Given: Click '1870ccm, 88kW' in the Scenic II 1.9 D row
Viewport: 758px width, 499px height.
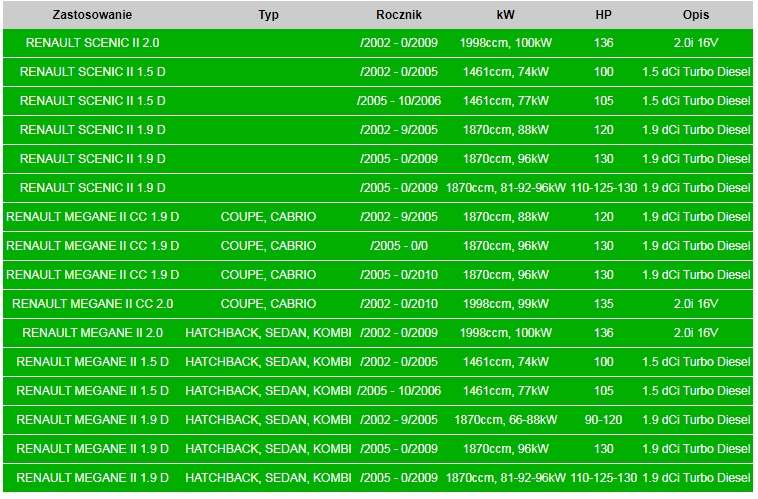Looking at the screenshot, I should [506, 130].
